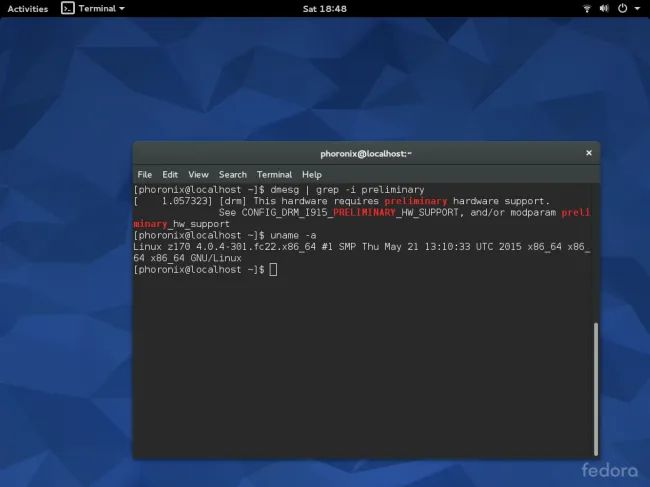Open the Edit menu
Image resolution: width=650 pixels, height=487 pixels.
click(x=170, y=174)
